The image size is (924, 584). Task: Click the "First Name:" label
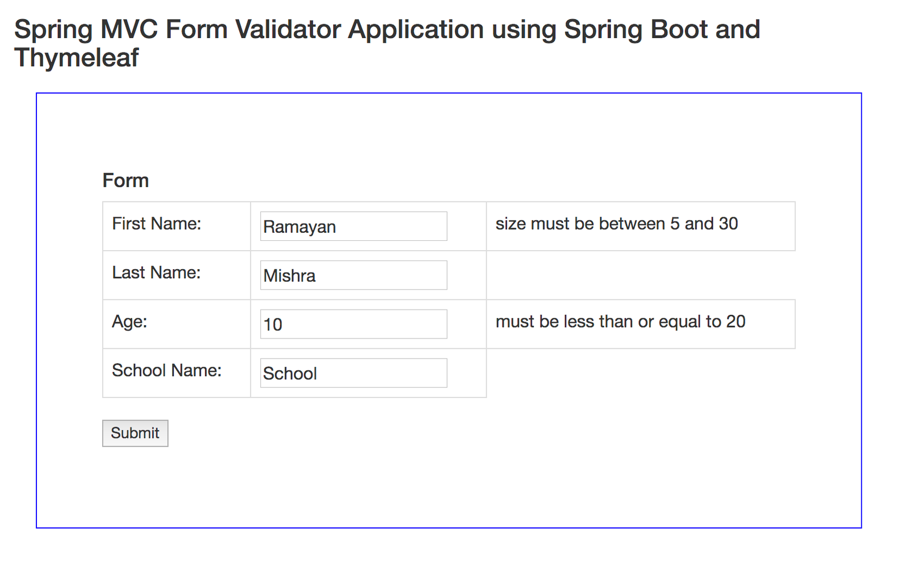coord(157,224)
